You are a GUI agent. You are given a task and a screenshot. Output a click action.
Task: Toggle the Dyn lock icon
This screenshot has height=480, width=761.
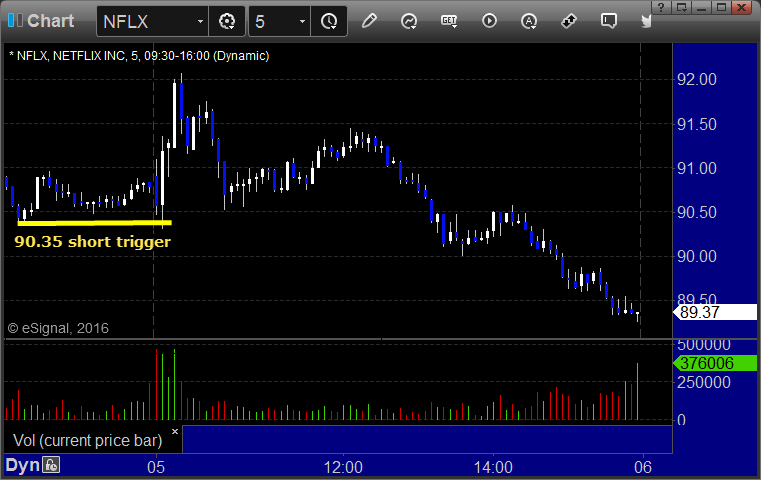point(51,465)
